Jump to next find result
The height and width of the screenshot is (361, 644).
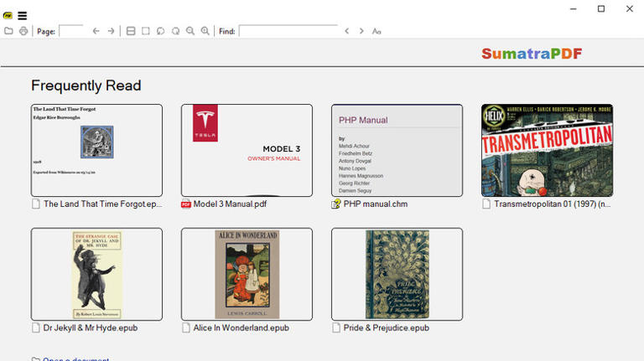tap(362, 31)
